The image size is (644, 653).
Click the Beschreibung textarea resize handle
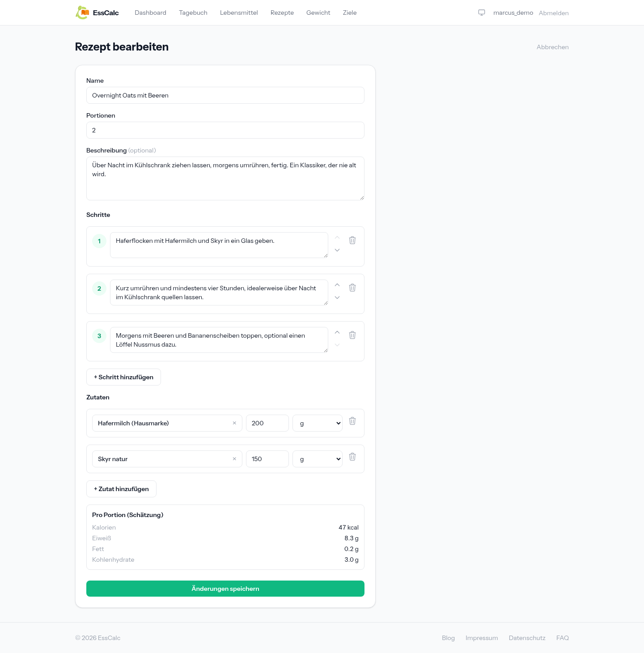pos(362,198)
